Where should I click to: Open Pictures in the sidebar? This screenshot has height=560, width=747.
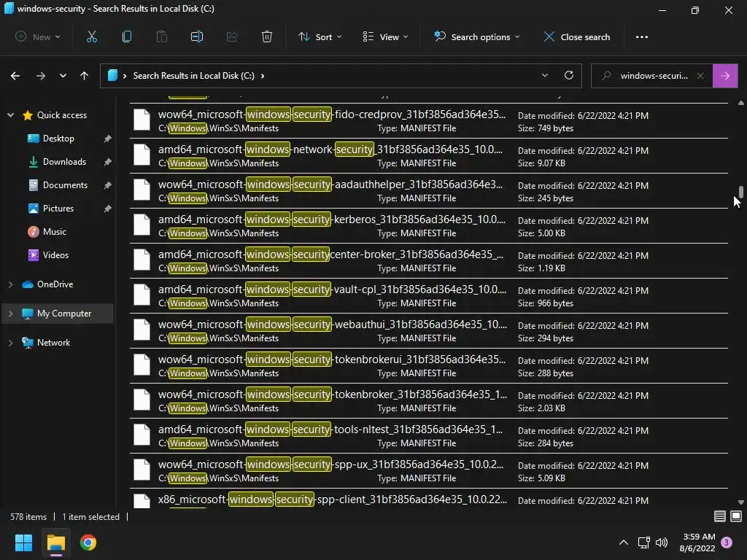click(58, 209)
